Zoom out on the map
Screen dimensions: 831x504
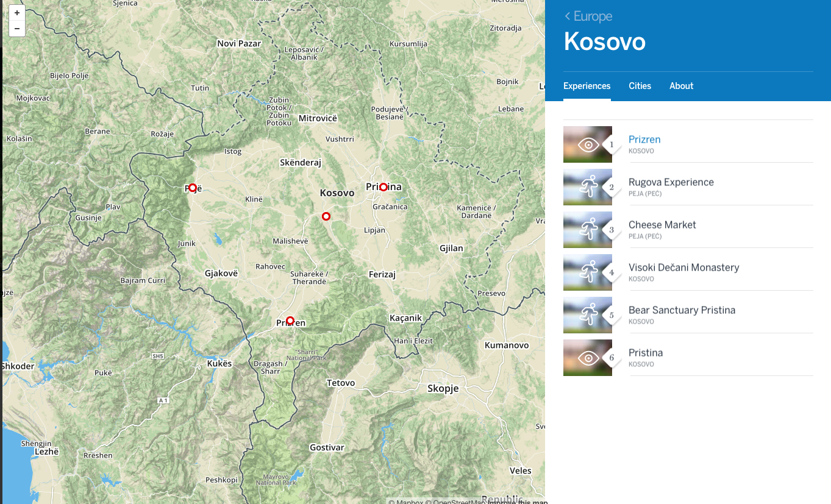(x=17, y=29)
